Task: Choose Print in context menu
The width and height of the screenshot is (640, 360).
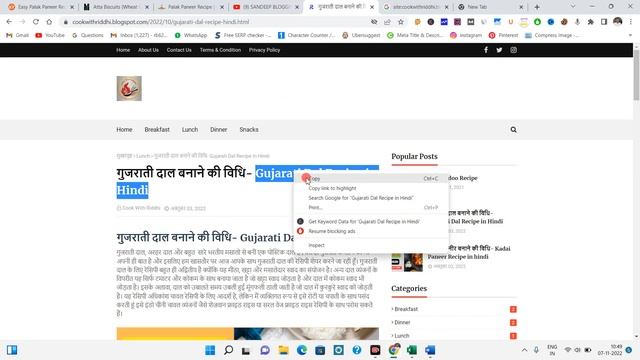Action: click(371, 207)
